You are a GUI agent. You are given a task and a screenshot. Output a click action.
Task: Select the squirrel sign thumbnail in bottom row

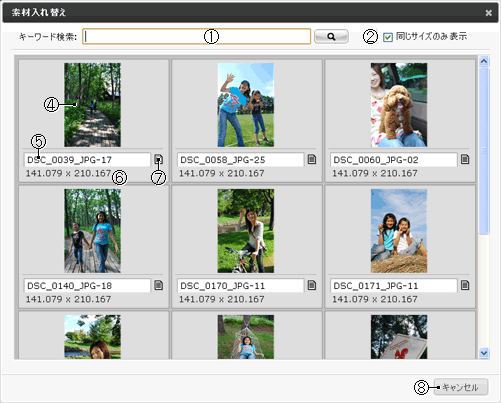tap(399, 337)
